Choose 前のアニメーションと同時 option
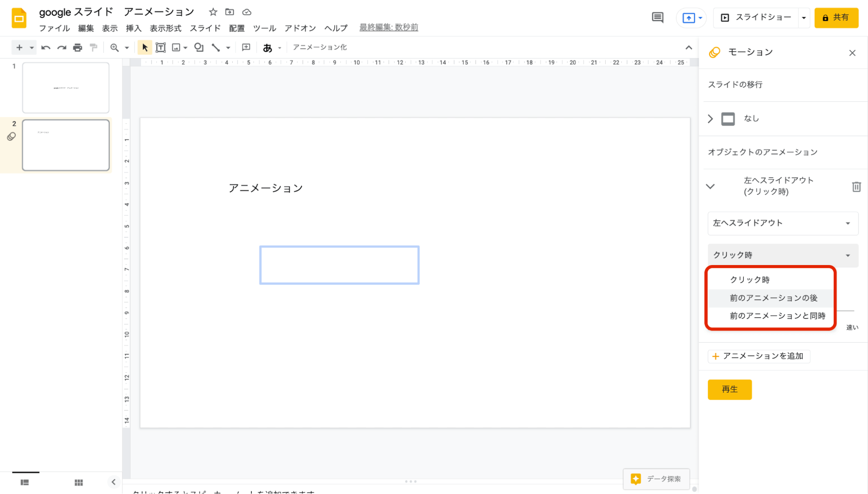Viewport: 868px width, 494px height. [x=771, y=316]
